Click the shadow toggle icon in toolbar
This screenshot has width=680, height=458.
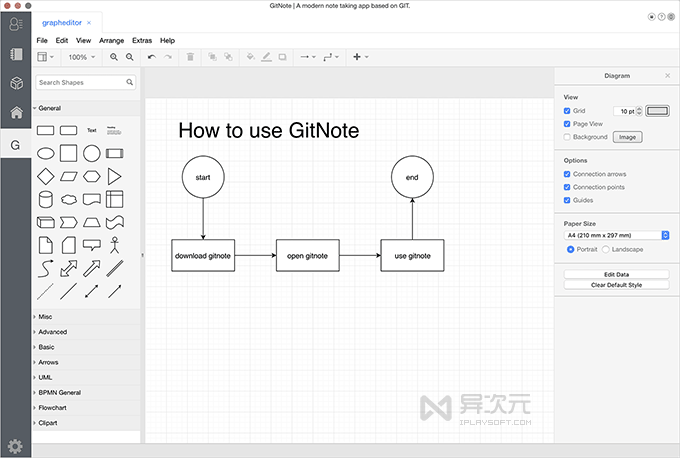(282, 57)
